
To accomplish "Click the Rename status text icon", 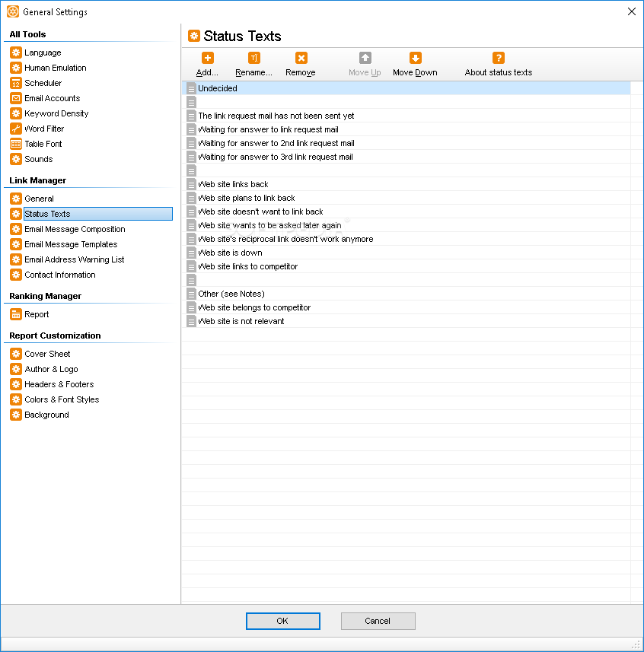I will pos(253,58).
